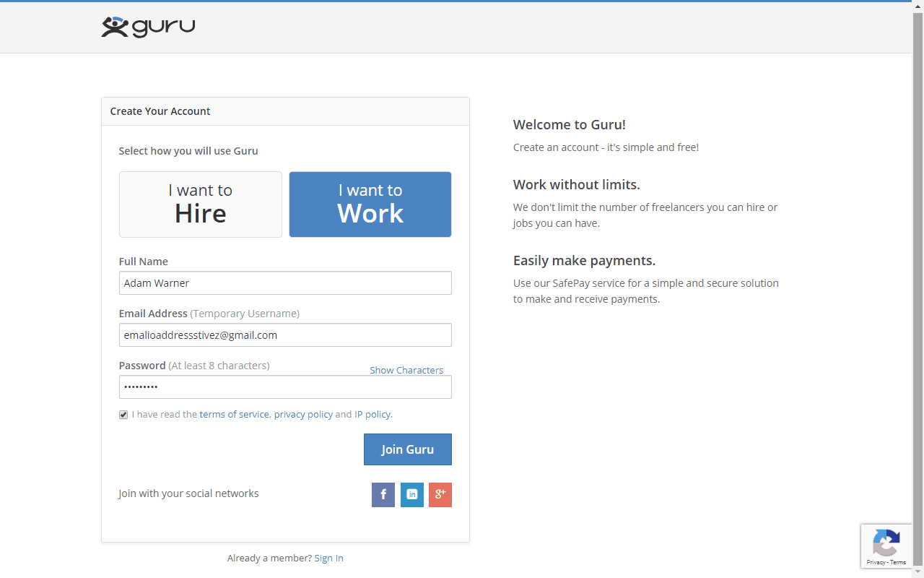Viewport: 924px width, 578px height.
Task: Join with the Facebook icon
Action: click(x=383, y=495)
